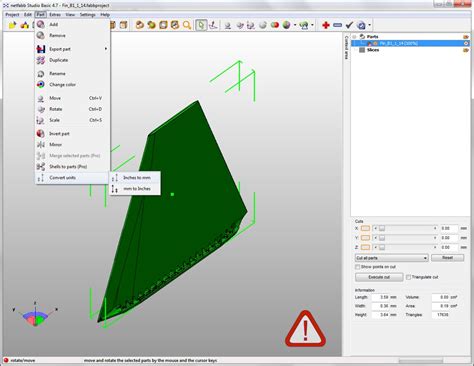
Task: Click the X cut value field
Action: coord(448,228)
